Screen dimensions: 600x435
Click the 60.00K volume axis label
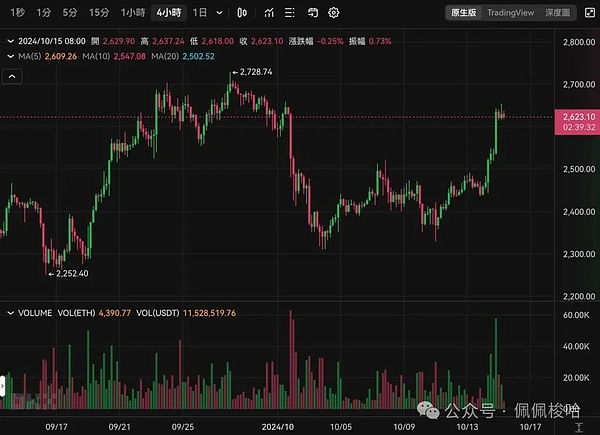(x=576, y=315)
